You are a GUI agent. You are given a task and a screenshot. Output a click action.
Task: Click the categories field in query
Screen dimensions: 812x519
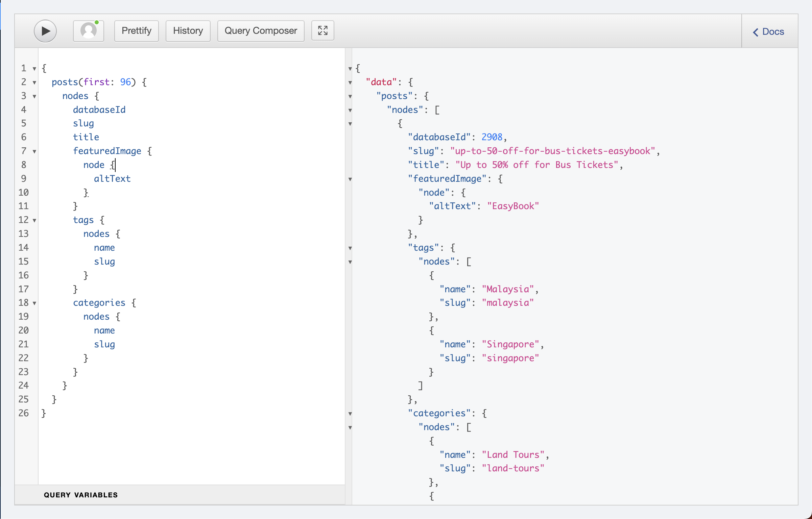[99, 303]
